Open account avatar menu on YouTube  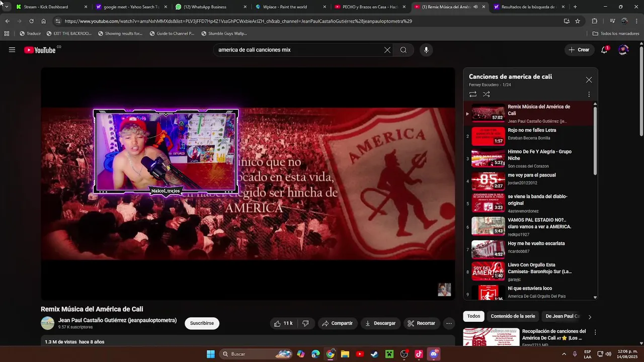[623, 50]
